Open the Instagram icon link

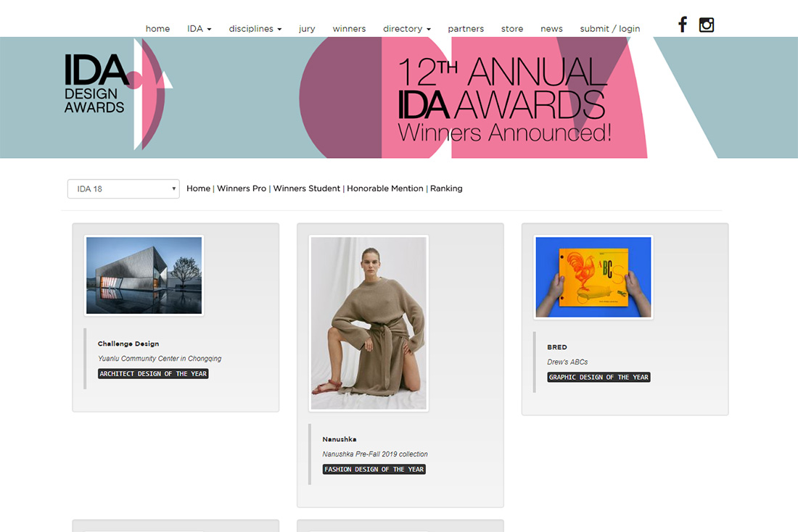(x=706, y=25)
